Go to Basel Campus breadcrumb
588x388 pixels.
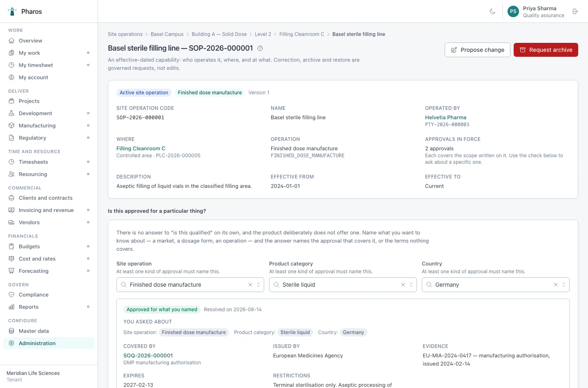point(167,34)
